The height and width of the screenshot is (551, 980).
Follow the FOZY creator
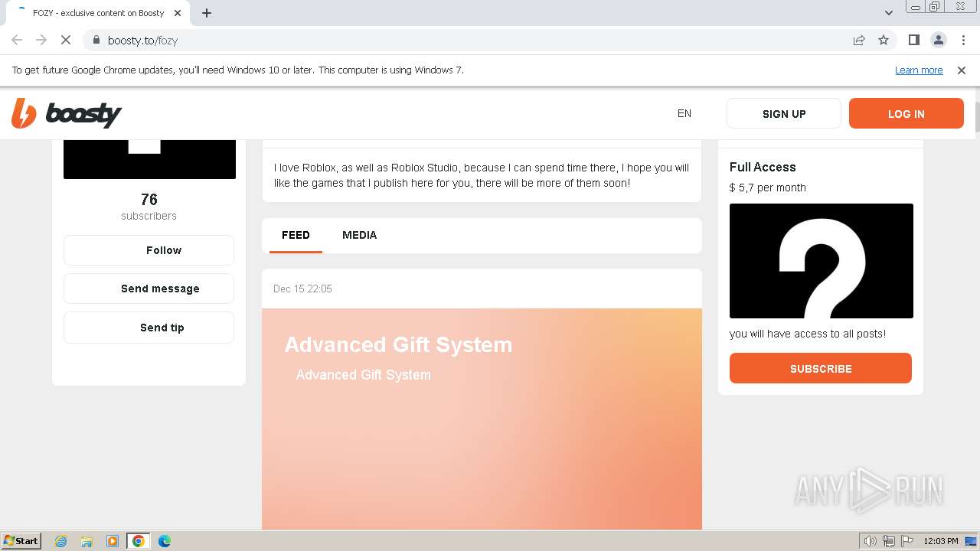(x=149, y=250)
